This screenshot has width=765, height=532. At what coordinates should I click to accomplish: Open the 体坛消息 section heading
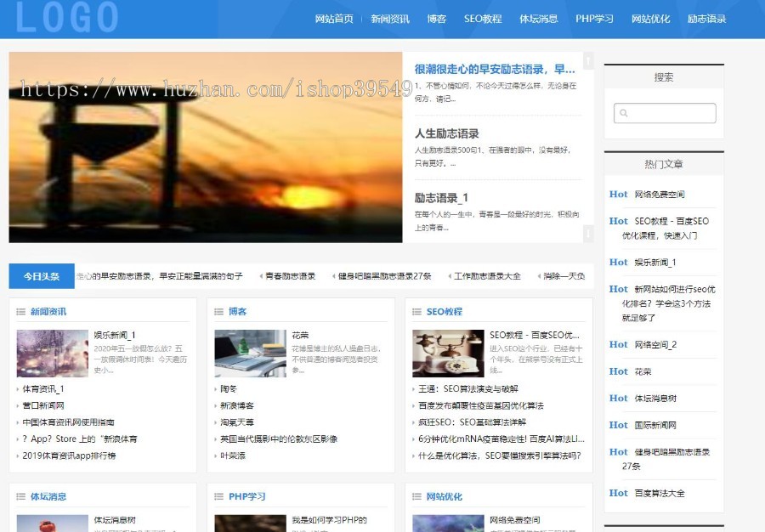pyautogui.click(x=48, y=496)
